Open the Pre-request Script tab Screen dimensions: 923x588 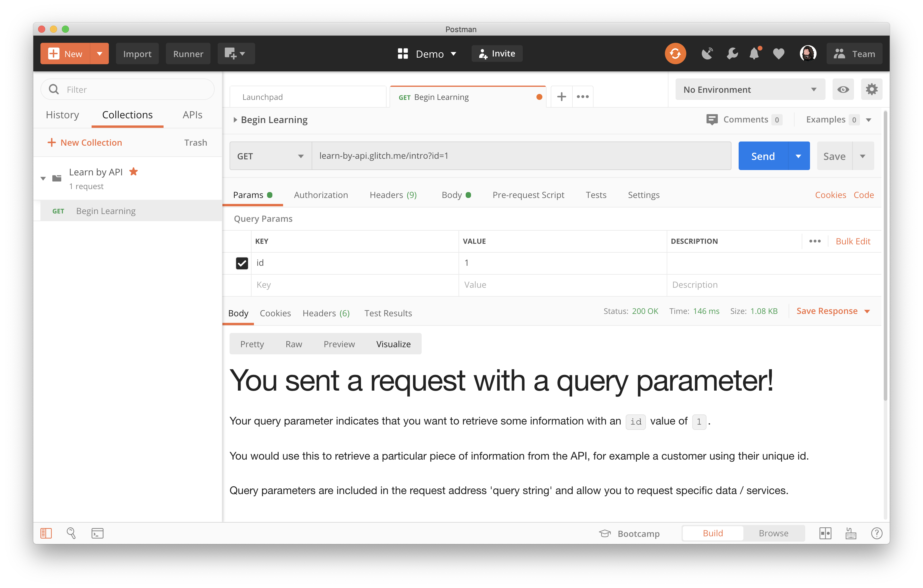[x=528, y=195]
